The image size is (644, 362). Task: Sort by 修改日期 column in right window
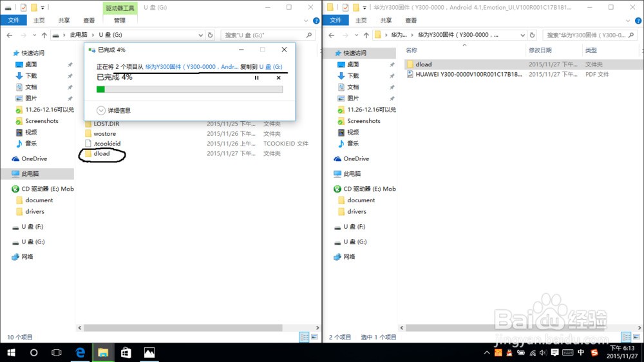click(x=540, y=50)
